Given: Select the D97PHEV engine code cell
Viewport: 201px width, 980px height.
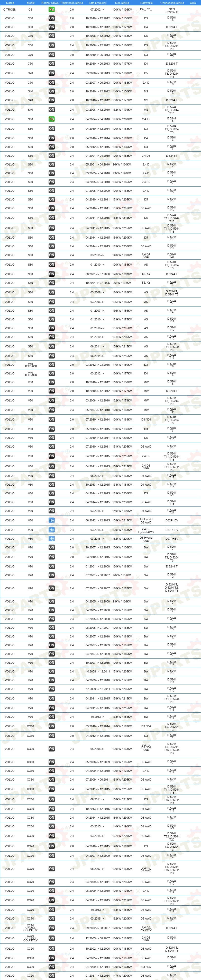Looking at the screenshot, I should pyautogui.click(x=172, y=539).
